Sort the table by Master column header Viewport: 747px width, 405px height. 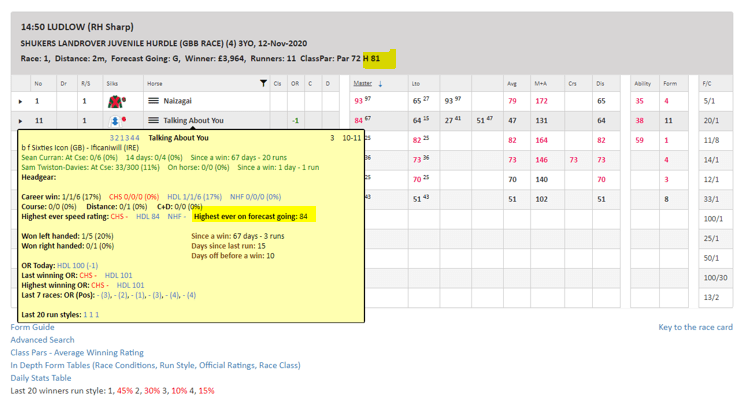(x=362, y=83)
